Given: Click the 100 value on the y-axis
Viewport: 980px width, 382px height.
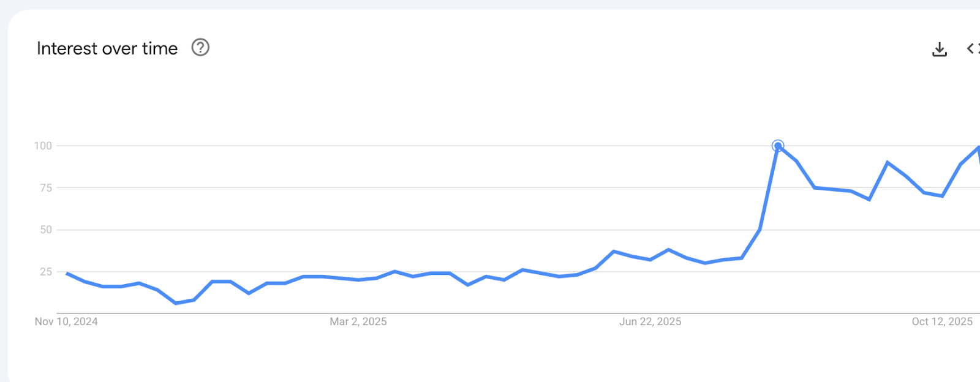Looking at the screenshot, I should (x=43, y=146).
